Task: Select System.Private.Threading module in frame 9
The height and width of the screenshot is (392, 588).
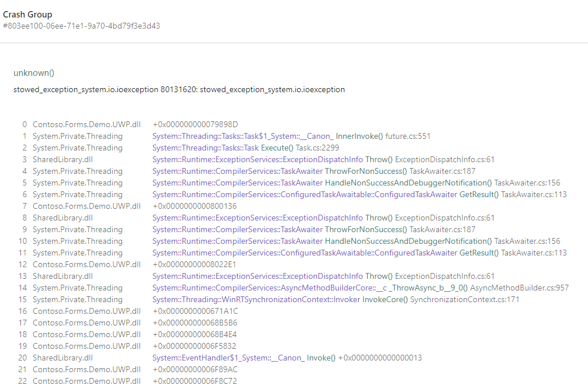Action: pos(78,229)
